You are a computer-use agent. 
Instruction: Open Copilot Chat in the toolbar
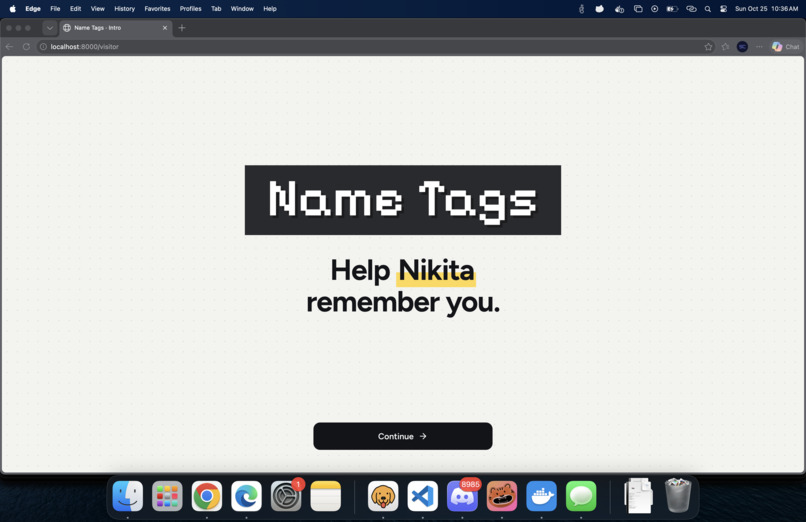click(x=785, y=47)
